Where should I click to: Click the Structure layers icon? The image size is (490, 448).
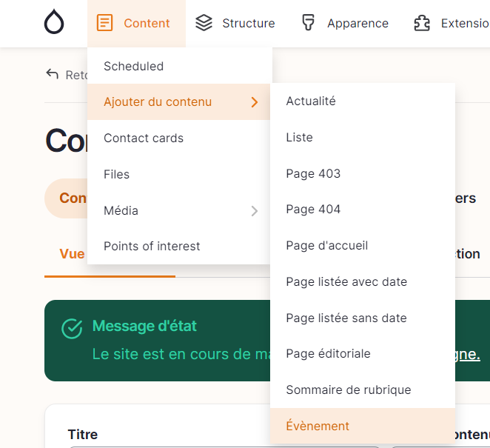coord(204,23)
